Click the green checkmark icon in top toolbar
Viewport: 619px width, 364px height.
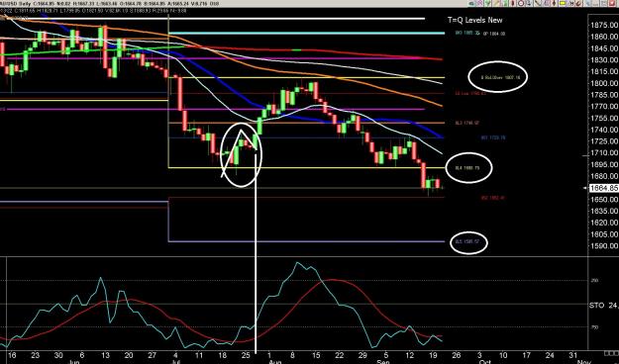click(488, 3)
